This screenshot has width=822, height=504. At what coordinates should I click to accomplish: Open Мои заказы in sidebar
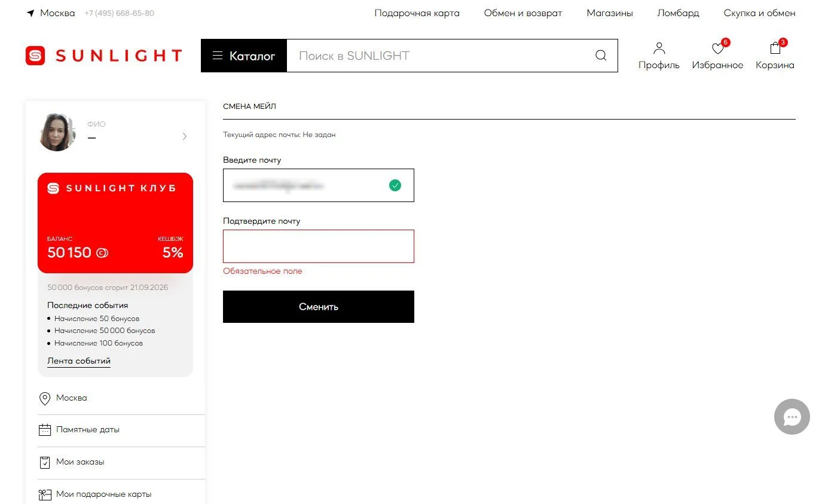pos(80,462)
